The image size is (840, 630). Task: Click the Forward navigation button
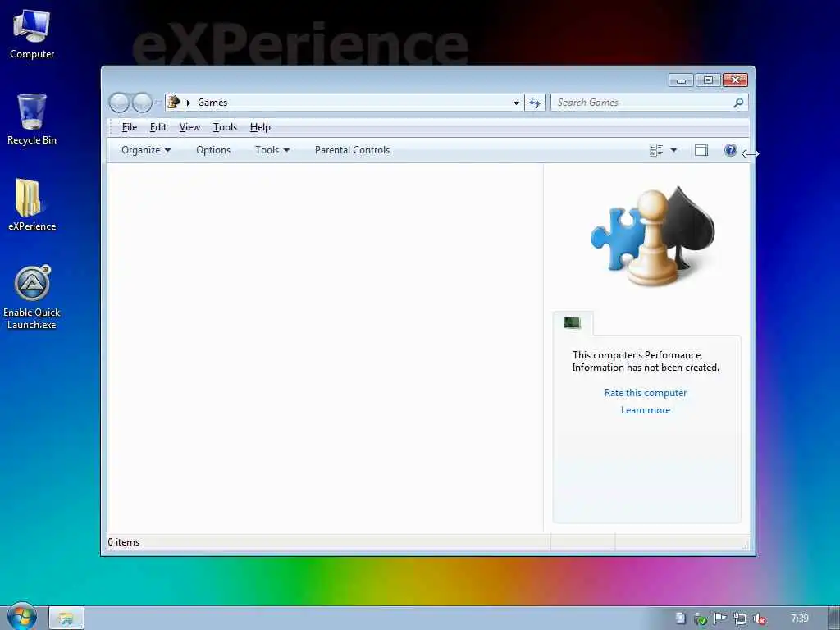[142, 103]
